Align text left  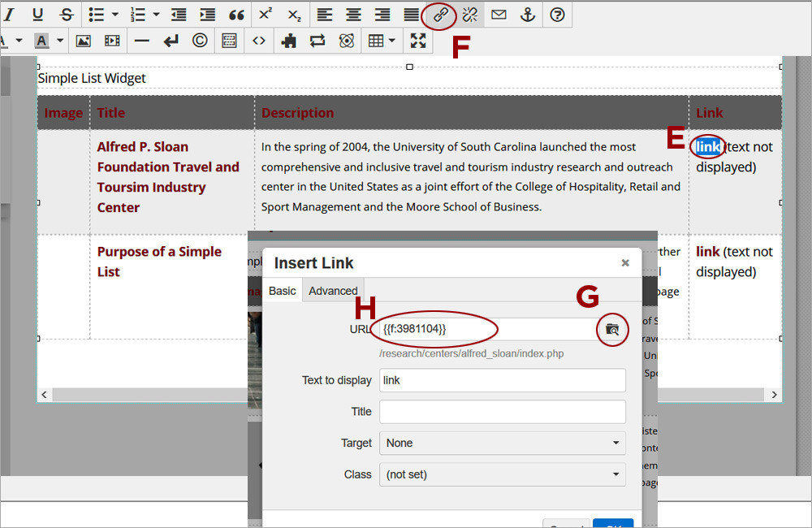325,15
